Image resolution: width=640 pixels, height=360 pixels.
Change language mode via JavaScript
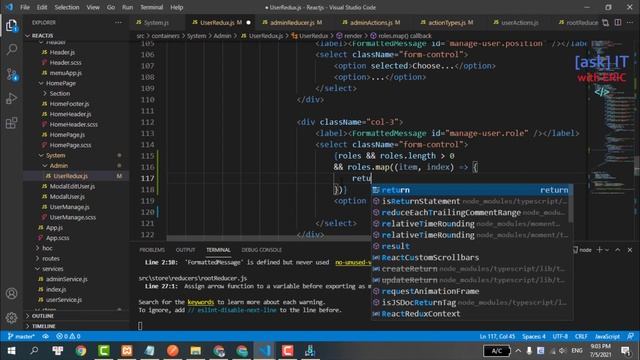click(x=607, y=336)
